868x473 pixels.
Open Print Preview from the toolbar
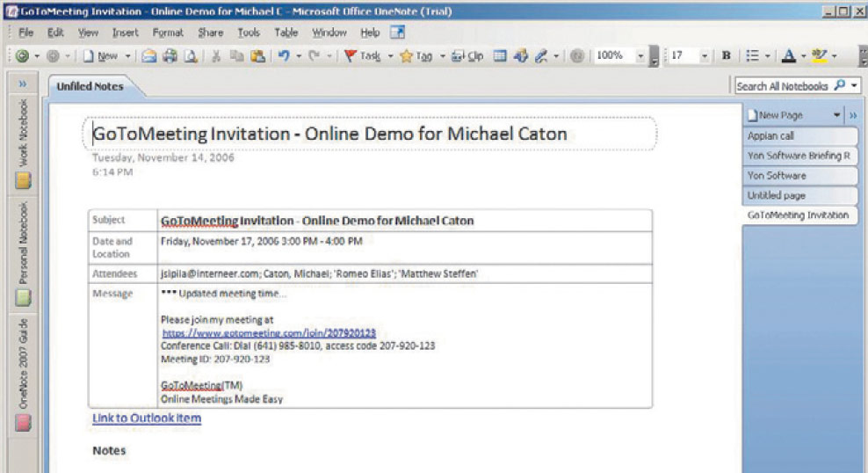pyautogui.click(x=190, y=55)
